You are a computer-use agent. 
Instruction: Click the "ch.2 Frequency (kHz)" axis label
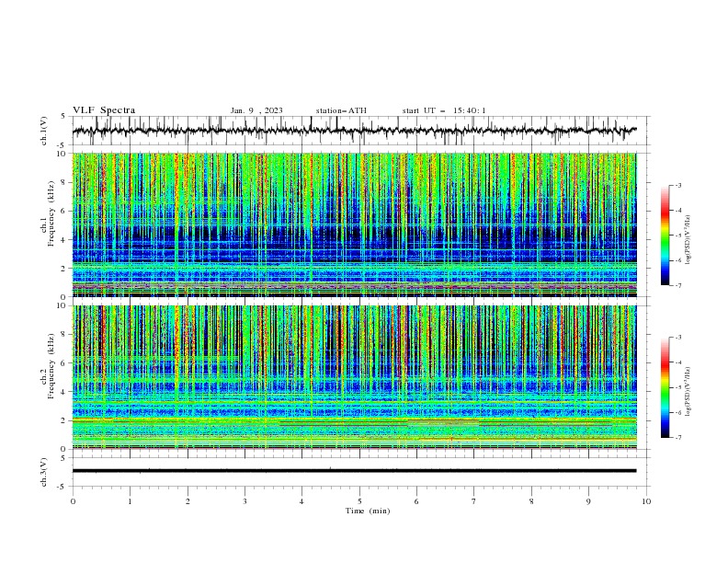coord(48,366)
